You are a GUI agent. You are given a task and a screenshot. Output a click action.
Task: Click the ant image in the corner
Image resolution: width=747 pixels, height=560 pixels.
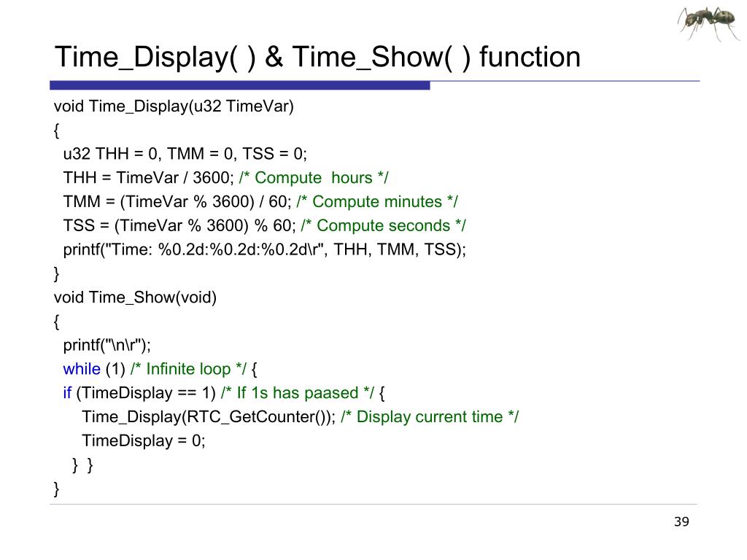pyautogui.click(x=708, y=23)
